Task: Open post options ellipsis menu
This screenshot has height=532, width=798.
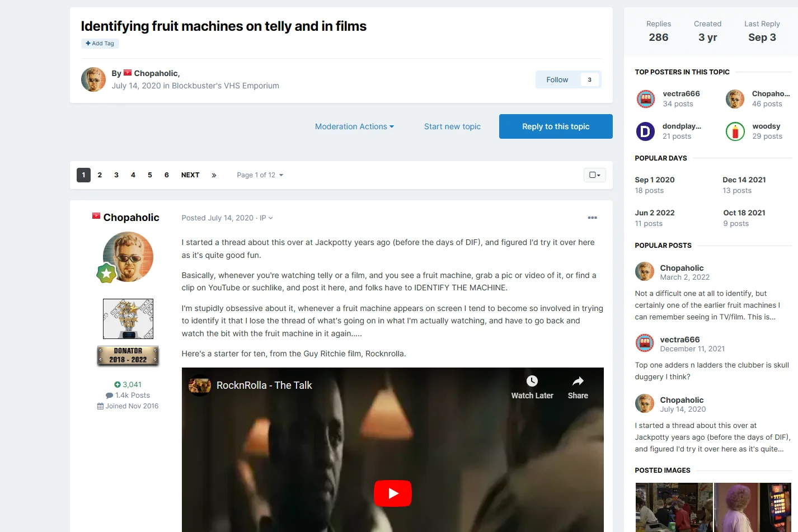Action: 593,218
